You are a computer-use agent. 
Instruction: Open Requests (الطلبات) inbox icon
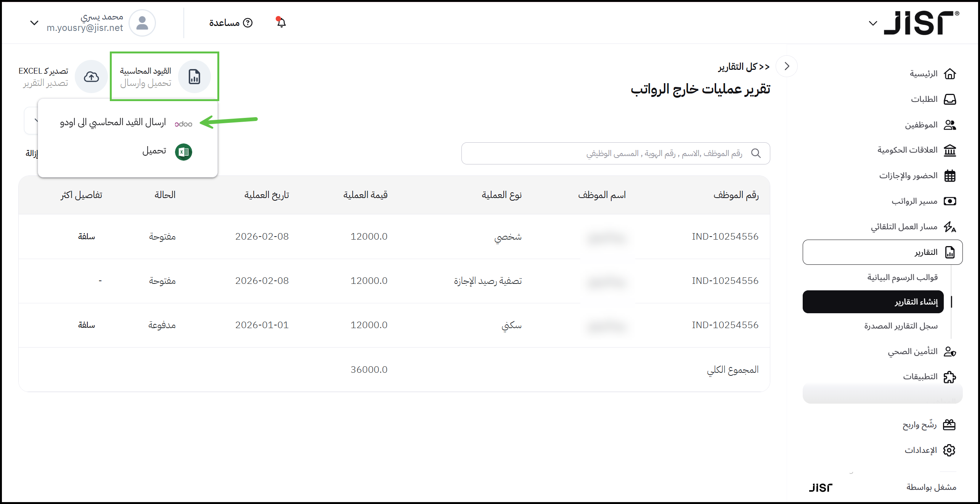(x=949, y=99)
